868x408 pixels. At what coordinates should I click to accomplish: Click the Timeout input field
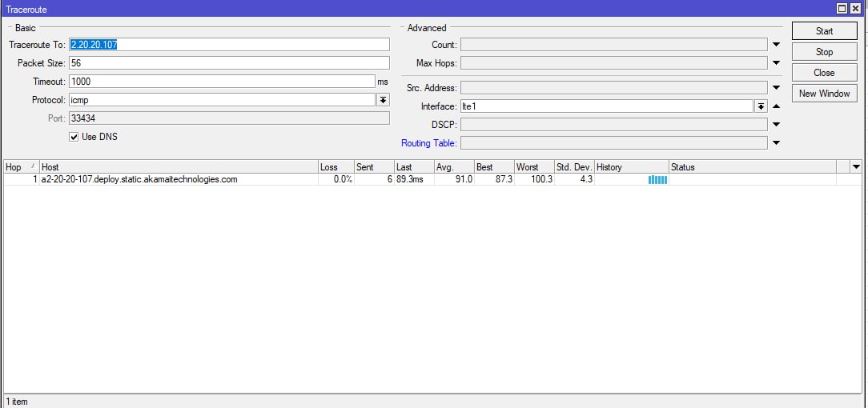coord(222,82)
